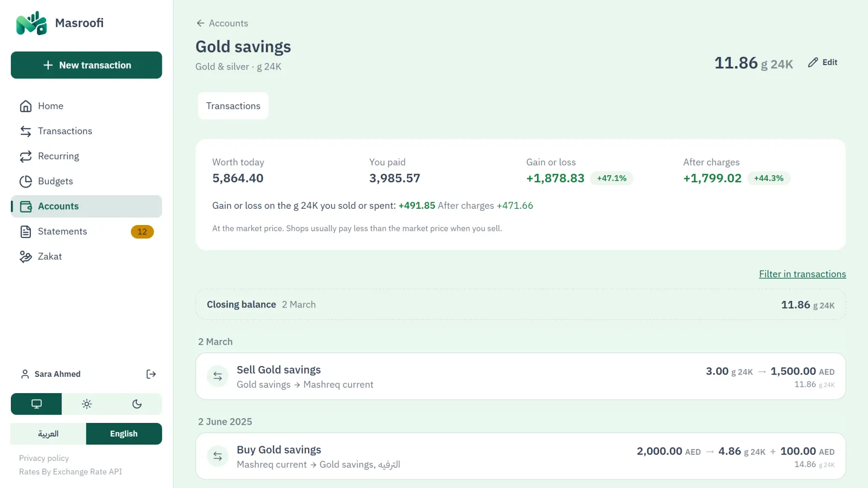Open Rates By Exchange Rate API link
The height and width of the screenshot is (488, 868).
coord(71,472)
